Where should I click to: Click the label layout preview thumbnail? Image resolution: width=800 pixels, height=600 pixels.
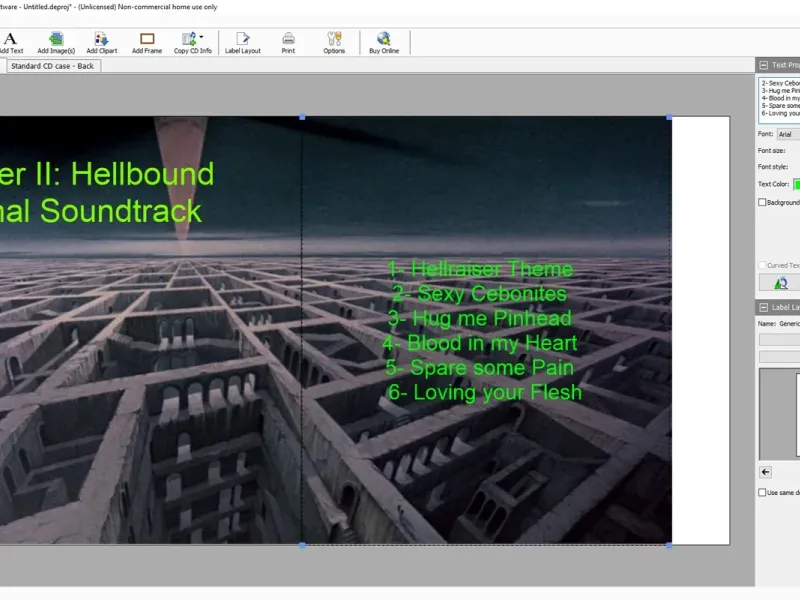[780, 414]
